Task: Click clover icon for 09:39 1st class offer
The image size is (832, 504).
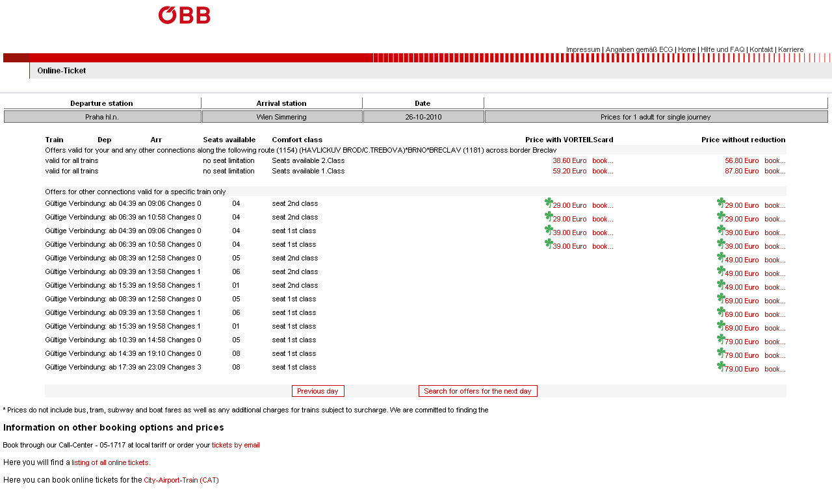Action: pyautogui.click(x=721, y=312)
